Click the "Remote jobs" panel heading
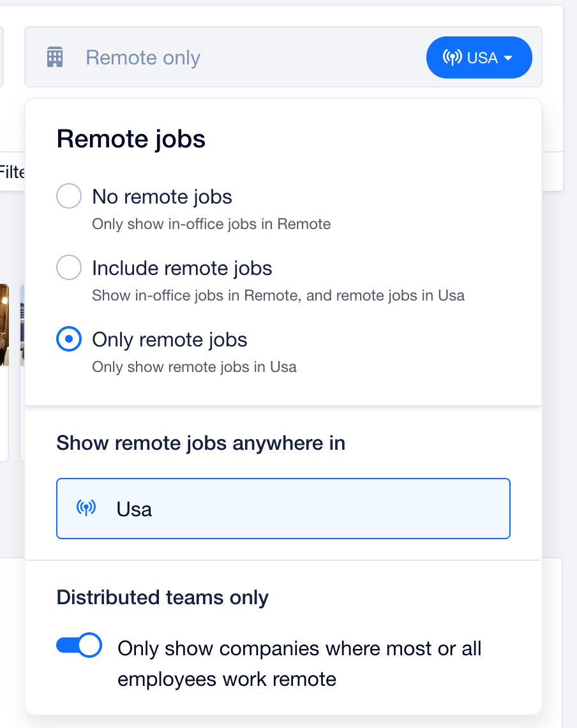This screenshot has width=577, height=728. coord(130,138)
